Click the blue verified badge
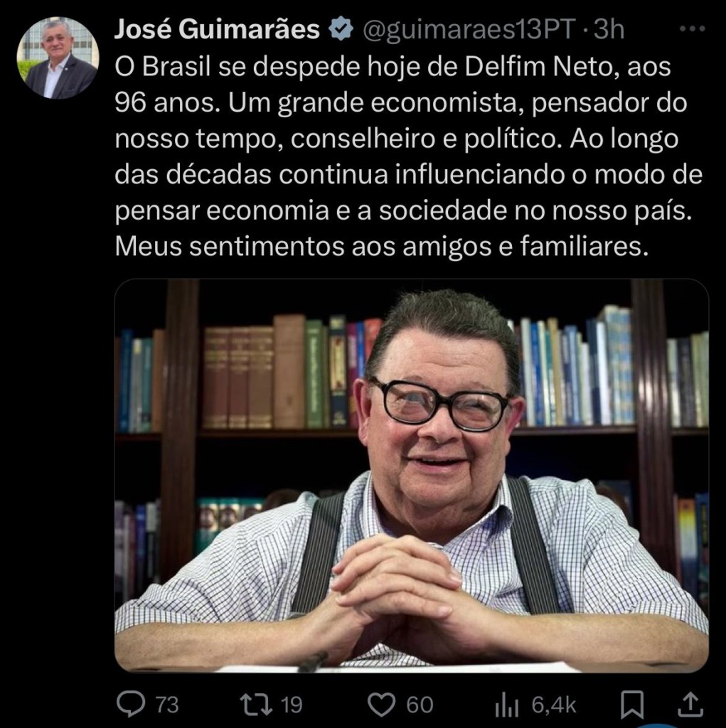Image resolution: width=726 pixels, height=728 pixels. 341,29
